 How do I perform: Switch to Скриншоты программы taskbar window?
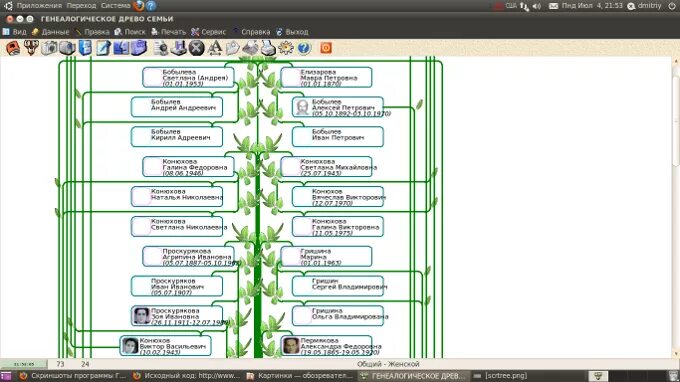pyautogui.click(x=73, y=376)
